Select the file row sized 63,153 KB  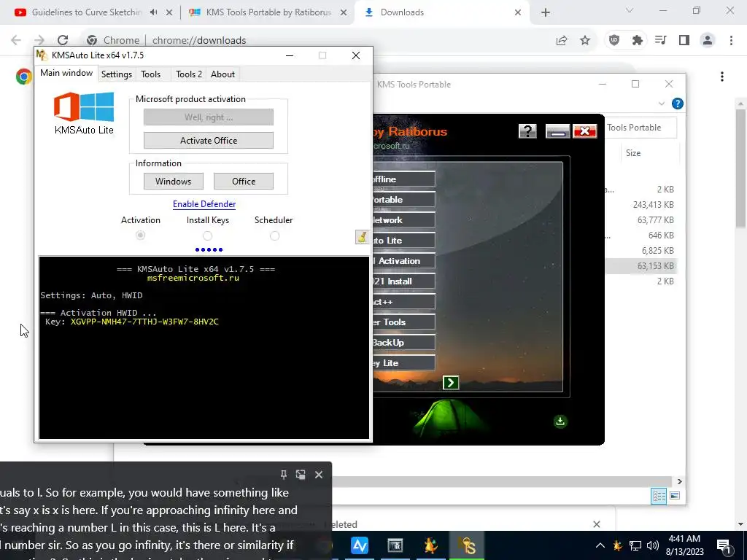coord(641,266)
